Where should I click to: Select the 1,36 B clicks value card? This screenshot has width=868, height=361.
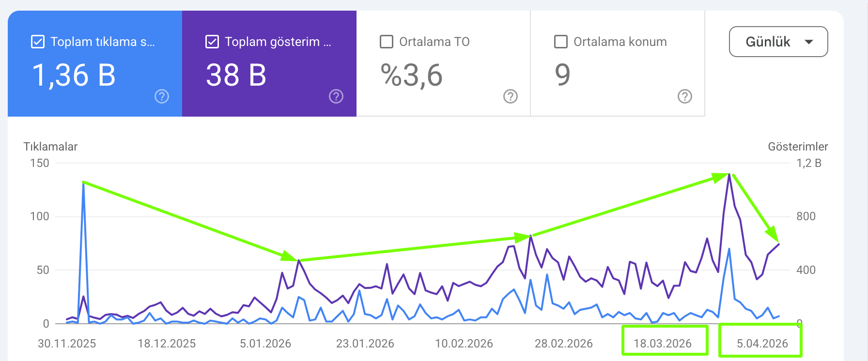pyautogui.click(x=95, y=63)
